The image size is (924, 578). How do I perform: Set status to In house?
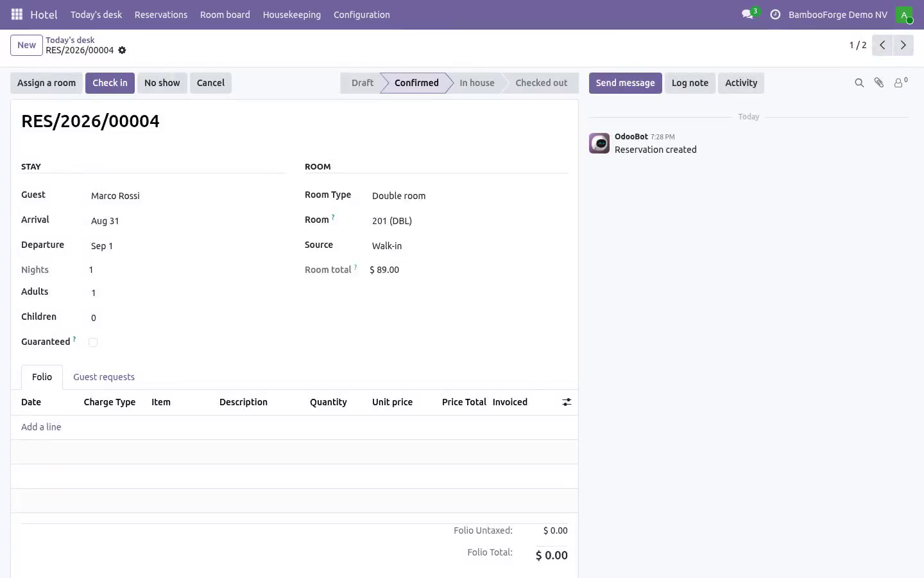(477, 83)
